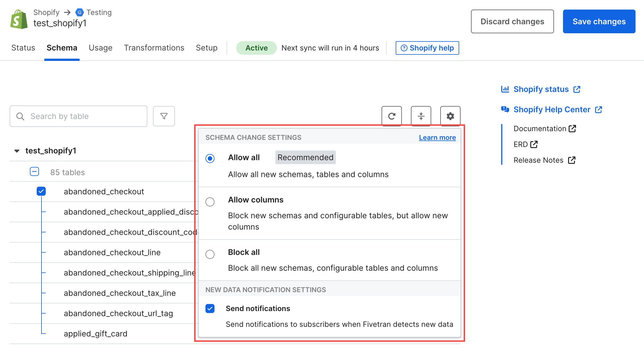Image resolution: width=644 pixels, height=348 pixels.
Task: Switch to the Status tab
Action: 23,48
